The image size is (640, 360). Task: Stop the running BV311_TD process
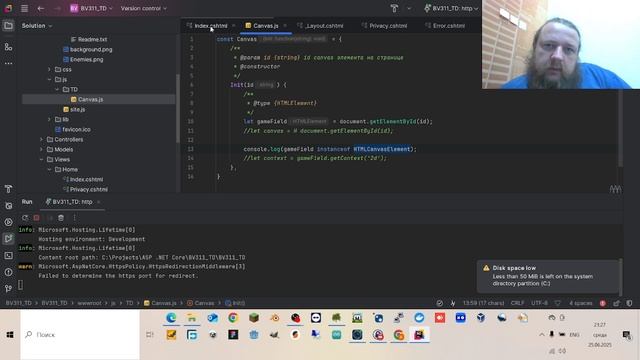coord(37,218)
